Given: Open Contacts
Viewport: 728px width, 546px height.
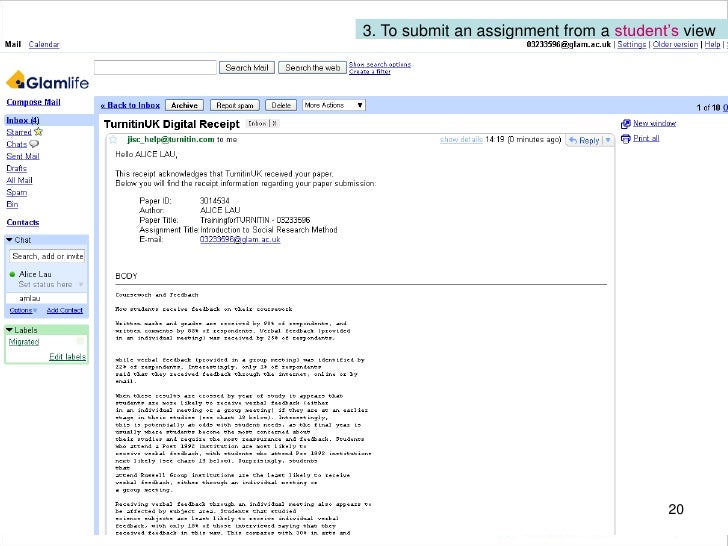Looking at the screenshot, I should (23, 222).
